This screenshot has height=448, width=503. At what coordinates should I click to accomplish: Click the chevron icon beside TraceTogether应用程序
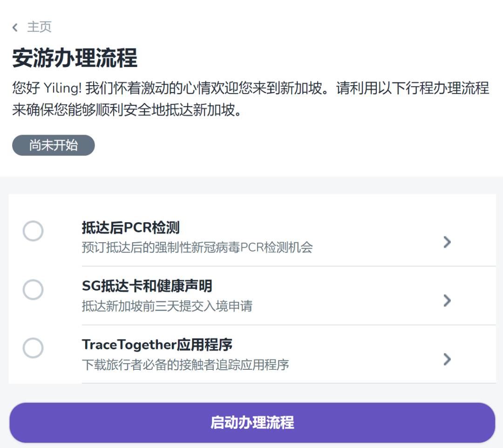pos(447,360)
